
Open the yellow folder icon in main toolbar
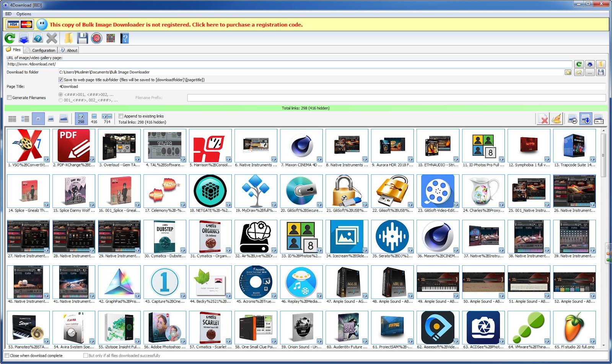pos(68,38)
